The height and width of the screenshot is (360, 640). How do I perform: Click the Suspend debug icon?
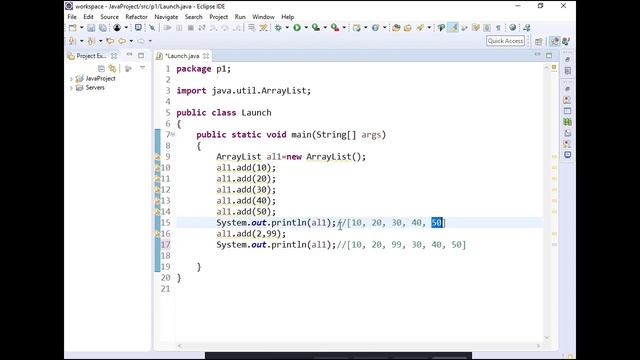pos(179,27)
